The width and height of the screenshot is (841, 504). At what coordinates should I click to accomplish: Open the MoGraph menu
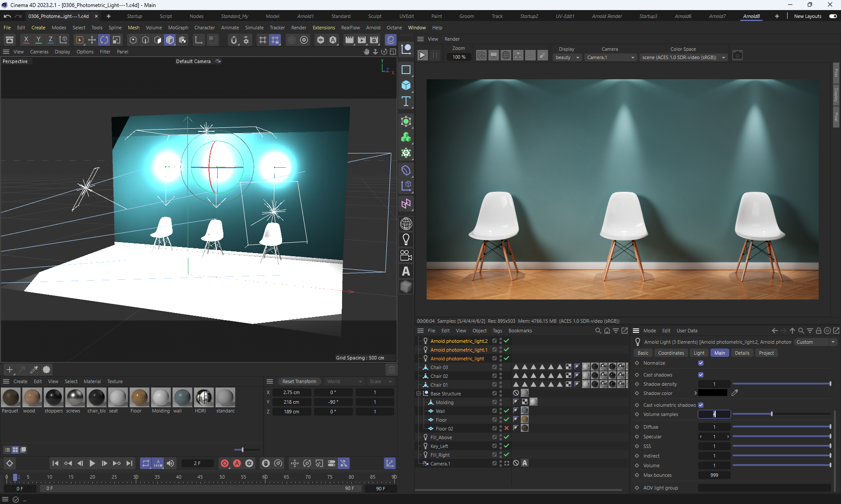(x=178, y=28)
